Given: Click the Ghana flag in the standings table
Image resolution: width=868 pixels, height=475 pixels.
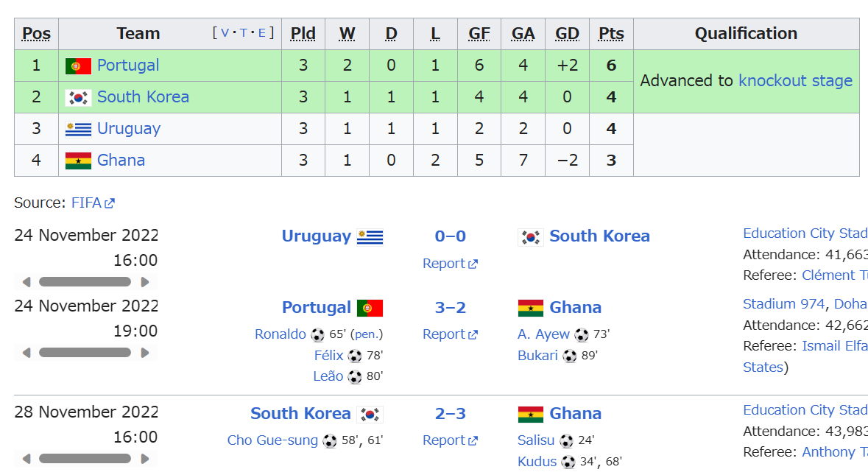Looking at the screenshot, I should point(78,161).
